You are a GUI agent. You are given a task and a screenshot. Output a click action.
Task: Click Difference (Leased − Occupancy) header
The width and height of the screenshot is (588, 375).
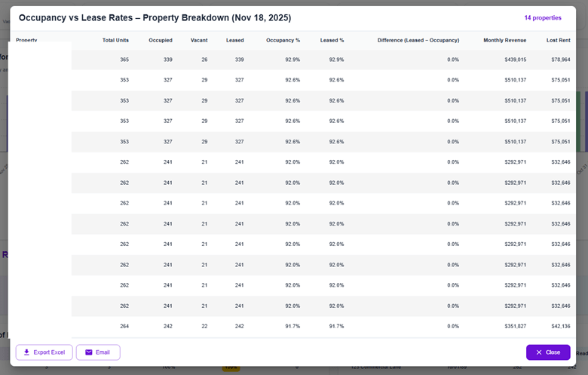[x=418, y=40]
